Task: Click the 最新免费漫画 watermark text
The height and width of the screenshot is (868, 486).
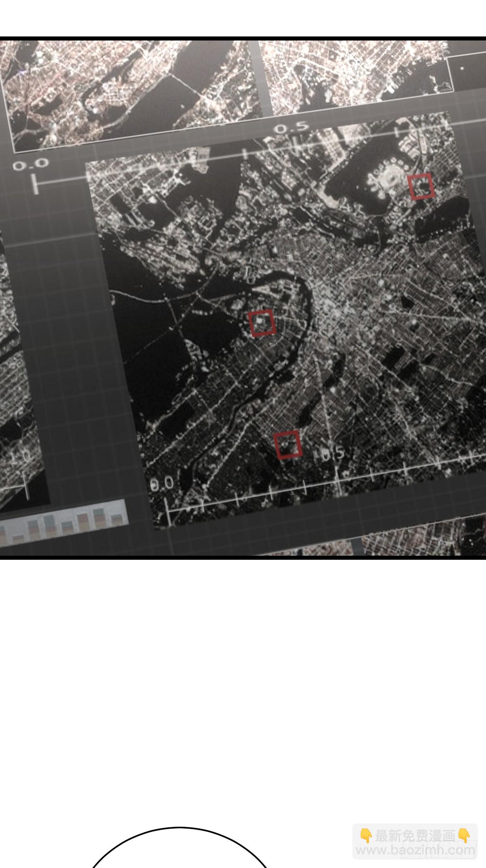Action: (415, 835)
